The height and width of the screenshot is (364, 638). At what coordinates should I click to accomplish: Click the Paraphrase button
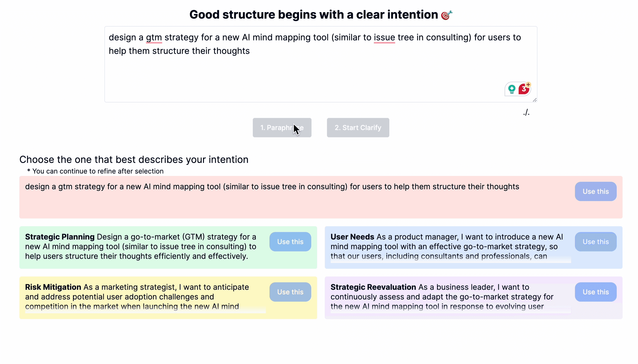[282, 128]
